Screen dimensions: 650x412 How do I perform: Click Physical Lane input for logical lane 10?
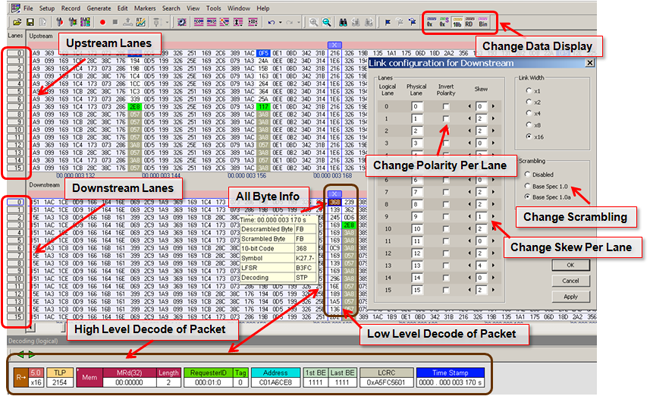(x=417, y=229)
